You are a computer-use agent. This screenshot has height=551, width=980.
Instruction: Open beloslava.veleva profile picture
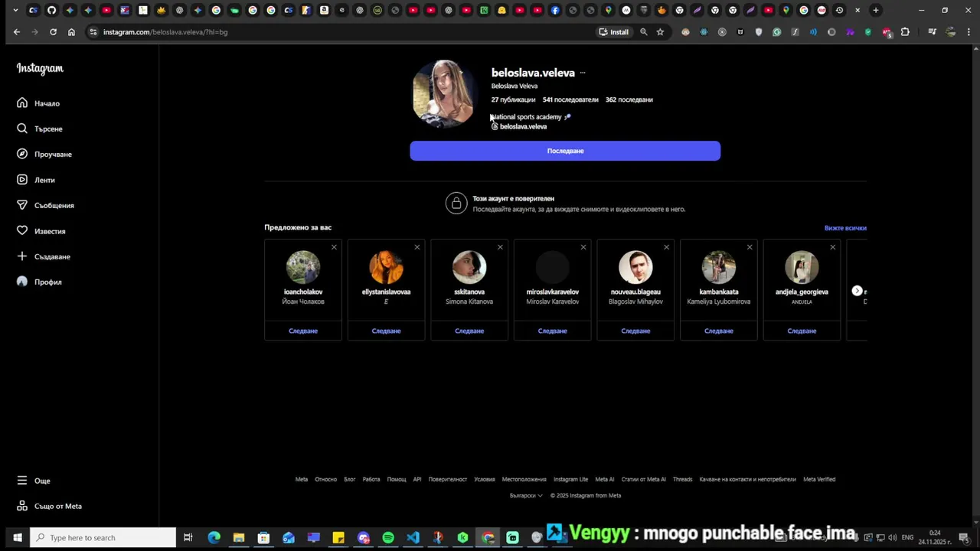click(443, 93)
